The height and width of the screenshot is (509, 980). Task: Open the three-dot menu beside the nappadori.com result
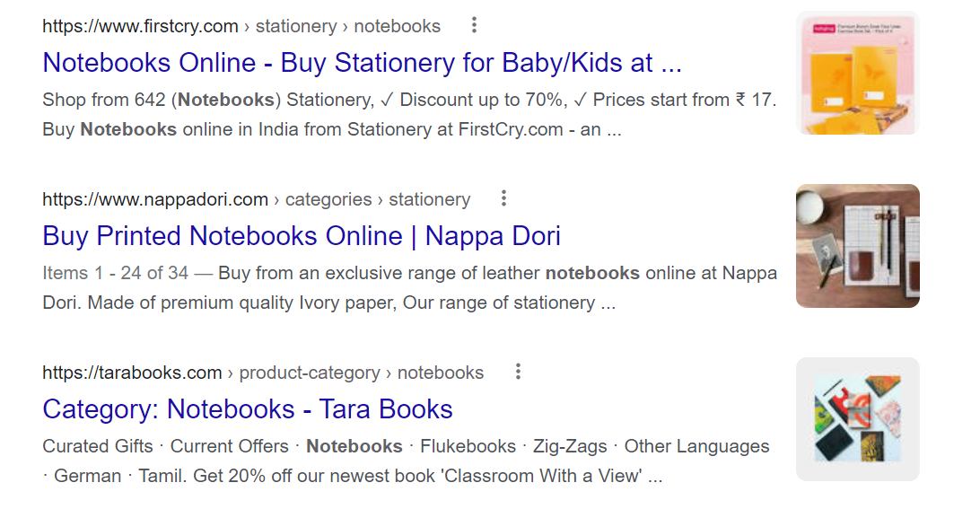point(504,198)
